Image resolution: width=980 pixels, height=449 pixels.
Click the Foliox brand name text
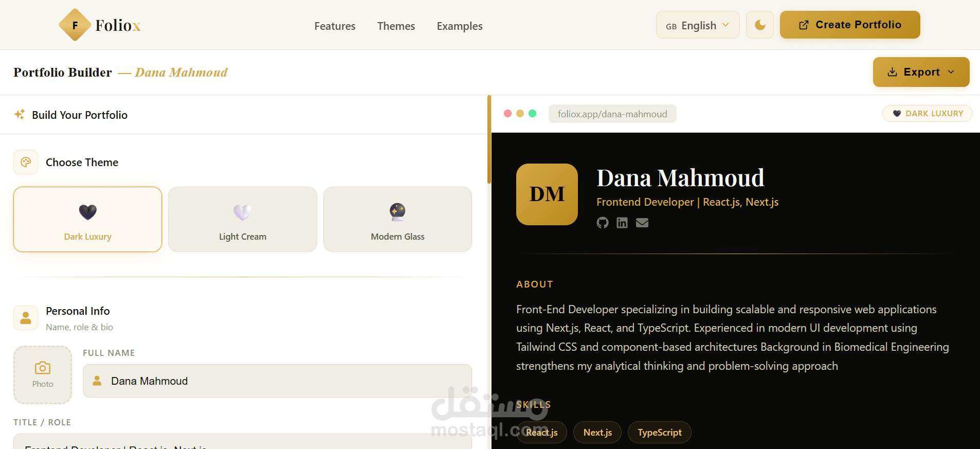click(x=118, y=25)
